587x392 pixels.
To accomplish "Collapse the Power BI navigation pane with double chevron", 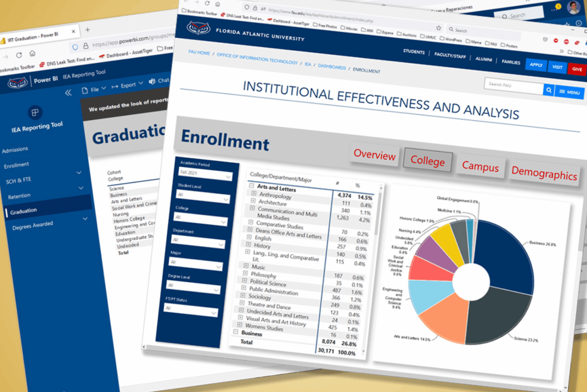I will point(68,92).
